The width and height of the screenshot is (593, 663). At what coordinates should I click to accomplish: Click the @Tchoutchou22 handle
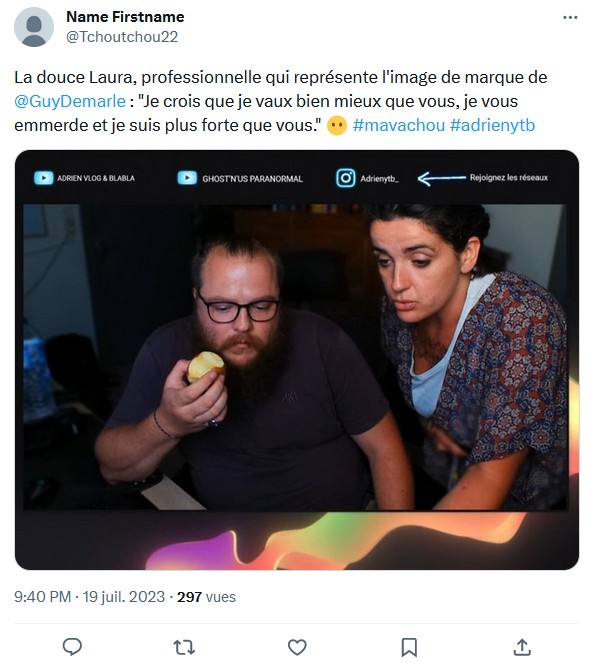click(x=122, y=37)
